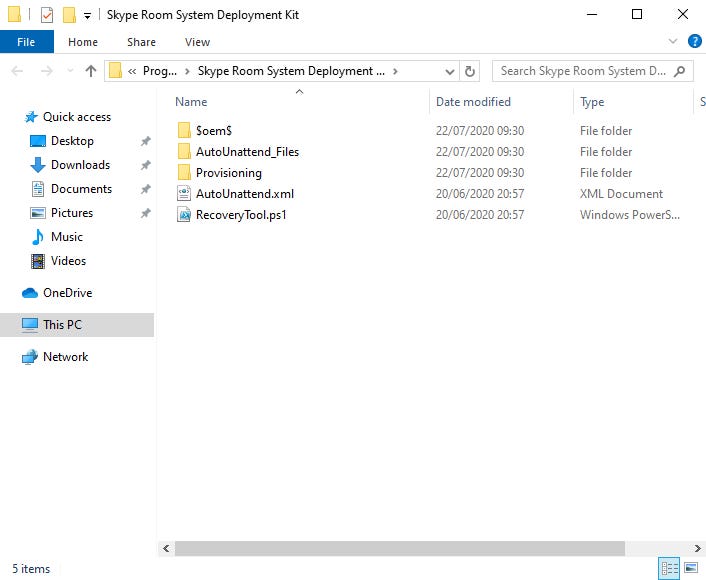This screenshot has height=580, width=706.
Task: Open Network in the navigation pane
Action: [65, 357]
